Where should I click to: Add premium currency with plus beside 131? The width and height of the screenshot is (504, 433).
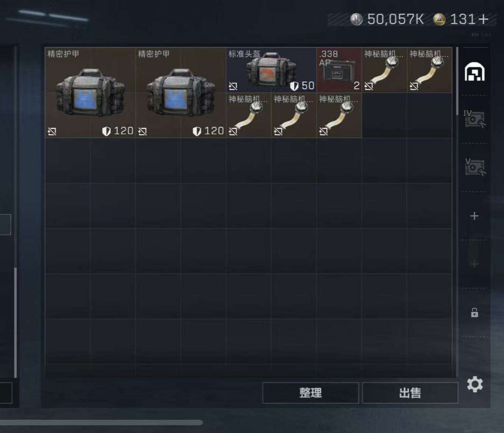pos(483,19)
